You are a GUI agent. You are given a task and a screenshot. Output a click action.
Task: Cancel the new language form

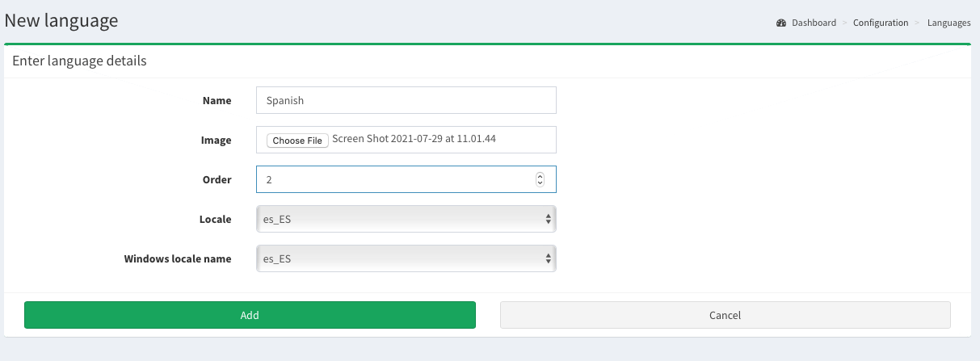[725, 315]
